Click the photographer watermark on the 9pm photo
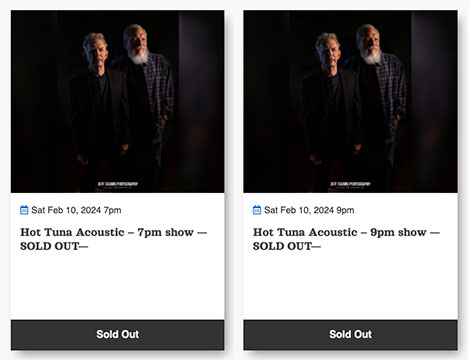Image resolution: width=469 pixels, height=360 pixels. point(350,185)
